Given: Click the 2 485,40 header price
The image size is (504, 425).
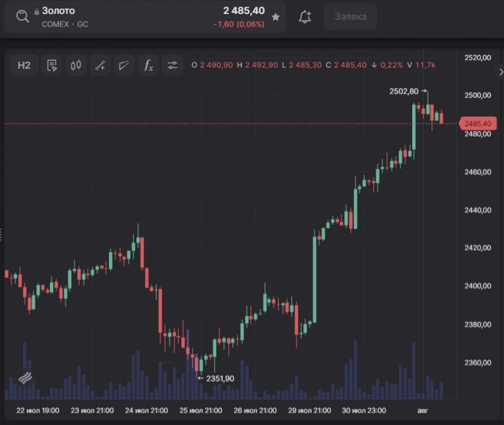Looking at the screenshot, I should (x=244, y=11).
